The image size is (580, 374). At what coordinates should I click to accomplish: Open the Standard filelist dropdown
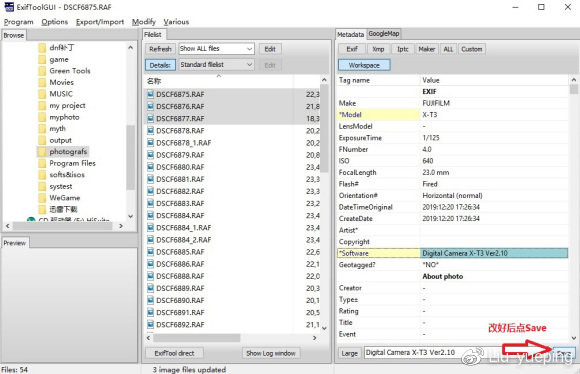tap(216, 65)
